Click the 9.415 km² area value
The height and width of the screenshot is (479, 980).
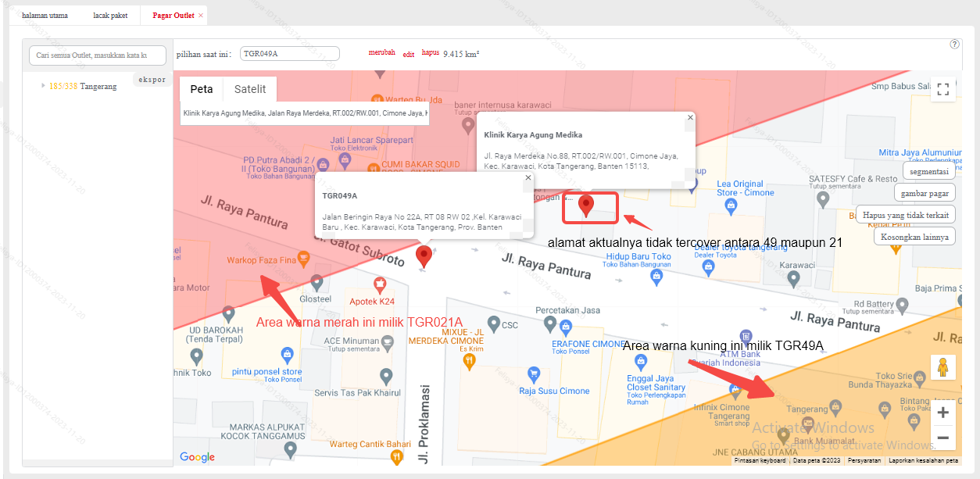[x=461, y=54]
